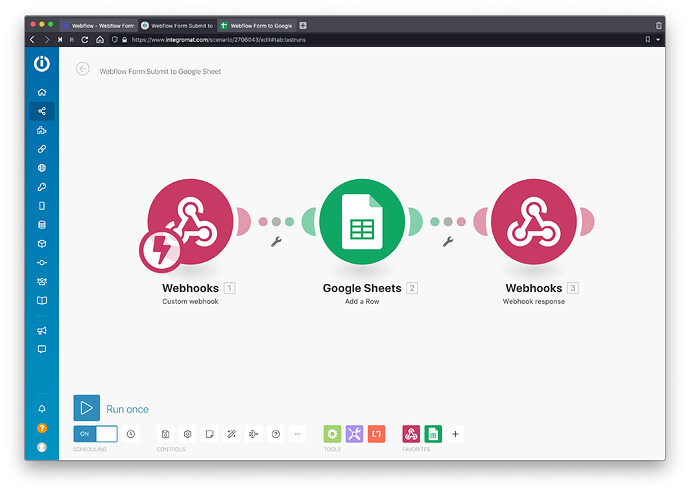Screen dimensions: 690x493
Task: Open Data structures cube icon in sidebar
Action: pyautogui.click(x=42, y=244)
